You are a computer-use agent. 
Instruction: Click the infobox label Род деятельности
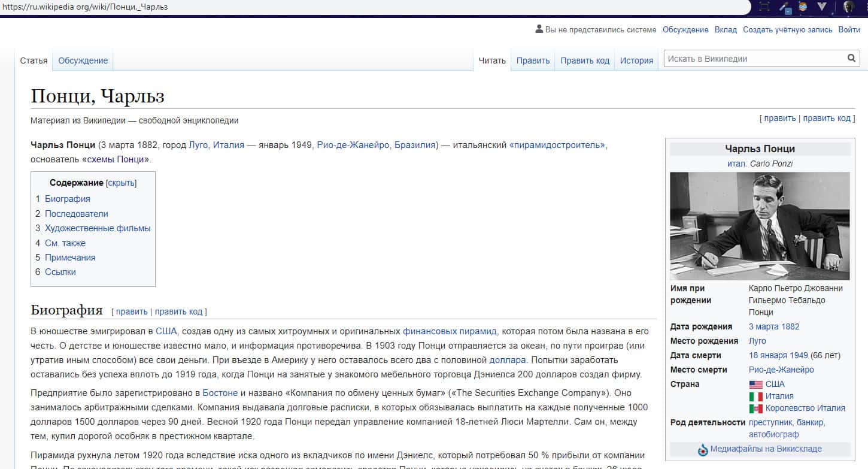pos(708,422)
